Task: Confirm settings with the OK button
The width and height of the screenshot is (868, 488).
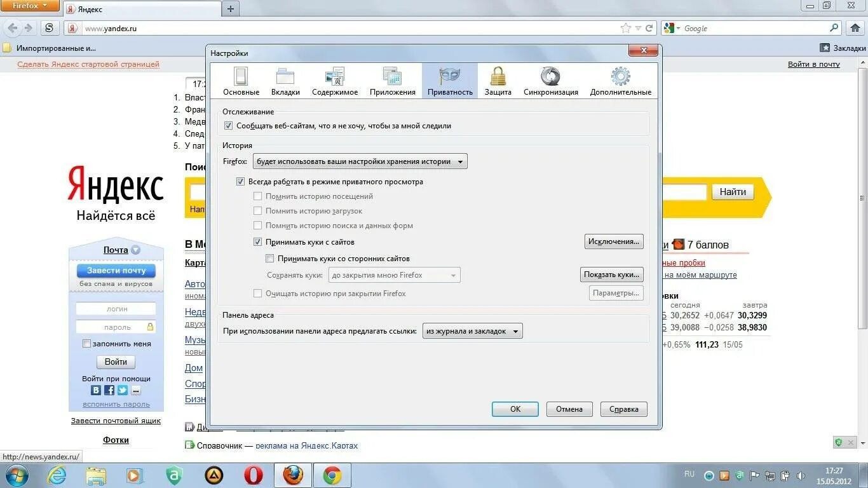Action: 515,409
